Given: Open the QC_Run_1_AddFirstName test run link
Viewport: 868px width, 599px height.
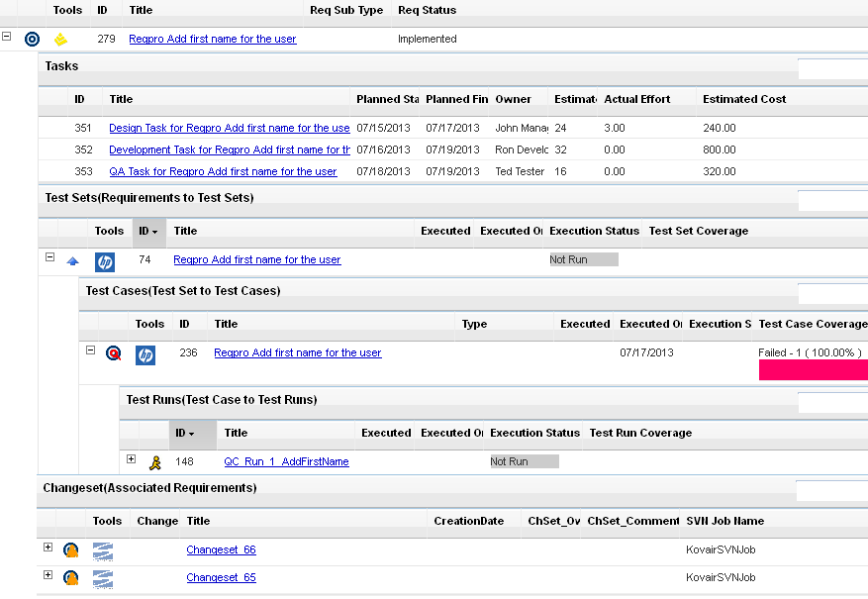Looking at the screenshot, I should (286, 461).
